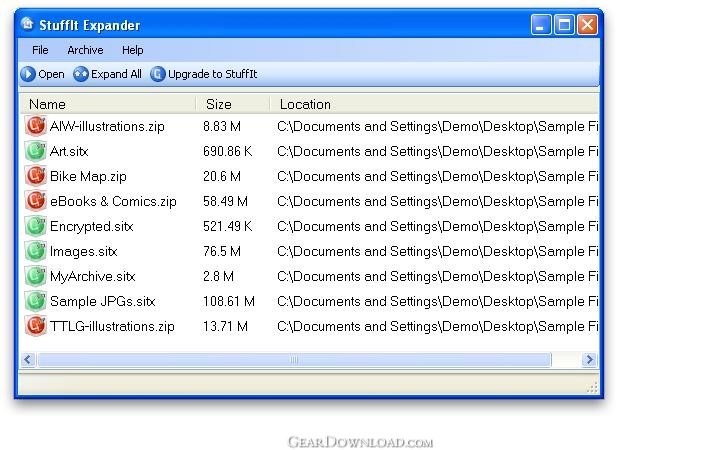Sort list by Location column header
The width and height of the screenshot is (720, 450).
click(x=434, y=104)
